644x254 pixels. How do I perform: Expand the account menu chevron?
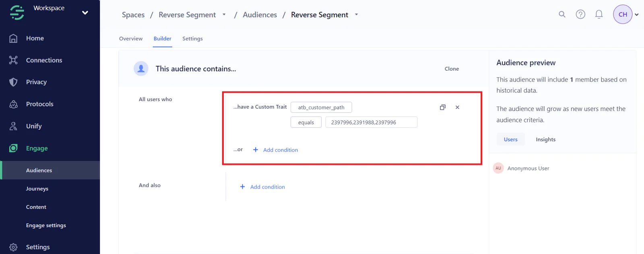click(637, 15)
